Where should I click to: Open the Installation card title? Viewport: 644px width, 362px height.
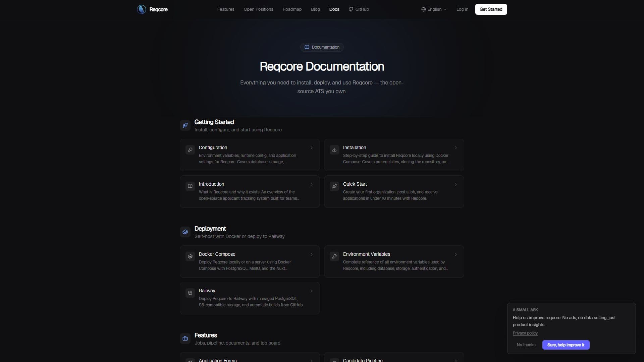[355, 148]
